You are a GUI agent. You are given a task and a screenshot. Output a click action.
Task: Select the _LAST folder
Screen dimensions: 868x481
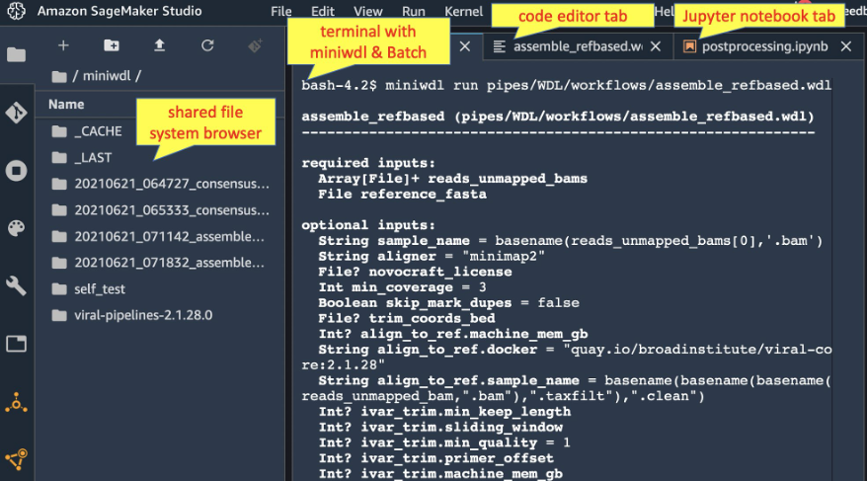pos(160,158)
